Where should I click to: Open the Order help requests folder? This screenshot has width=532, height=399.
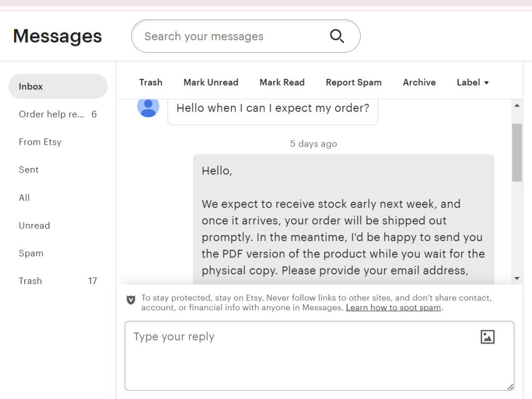coord(58,114)
